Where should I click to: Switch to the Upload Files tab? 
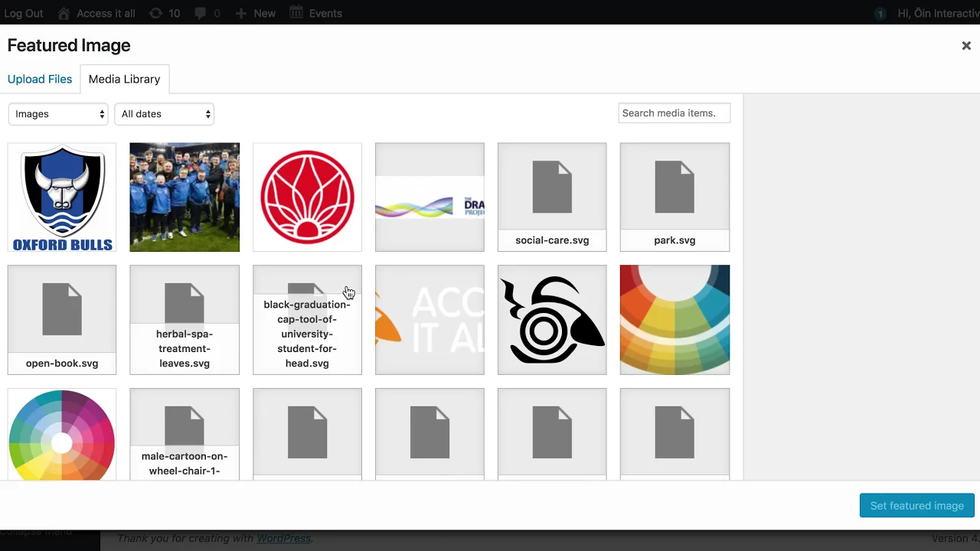40,79
